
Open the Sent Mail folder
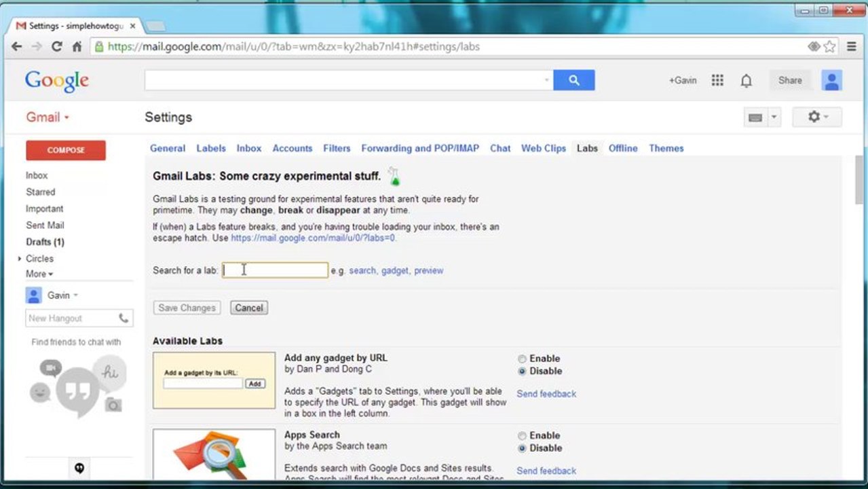45,225
